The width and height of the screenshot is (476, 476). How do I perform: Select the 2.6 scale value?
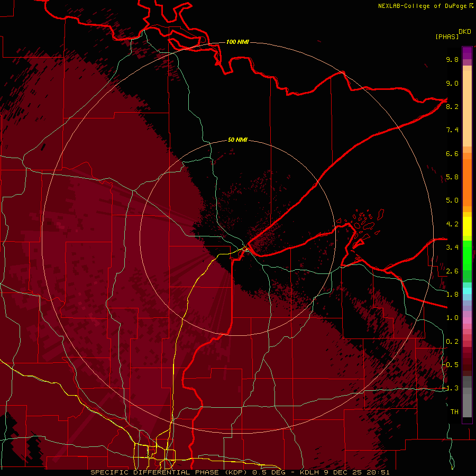tap(452, 271)
